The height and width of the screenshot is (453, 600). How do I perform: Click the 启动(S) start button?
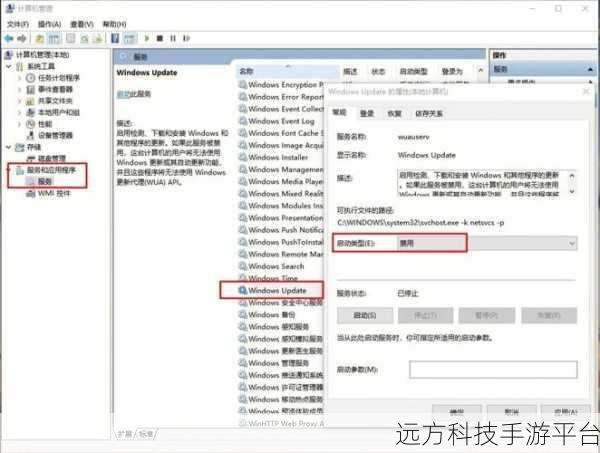click(365, 316)
